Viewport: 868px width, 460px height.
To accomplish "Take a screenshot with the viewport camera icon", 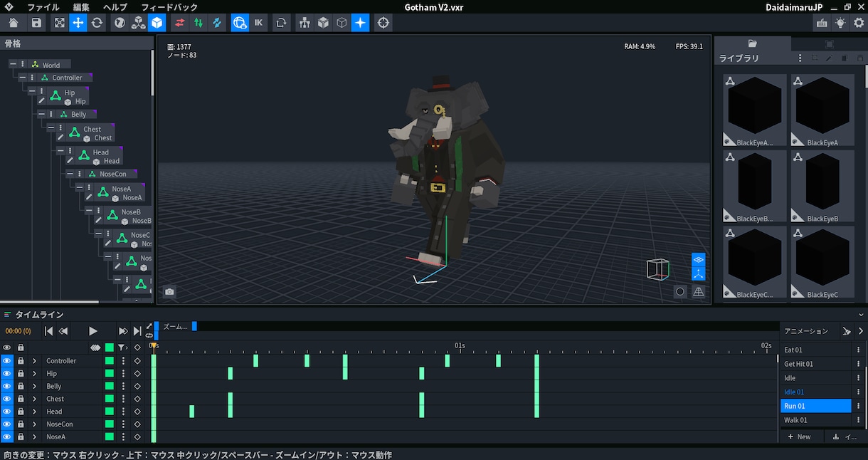I will (169, 291).
